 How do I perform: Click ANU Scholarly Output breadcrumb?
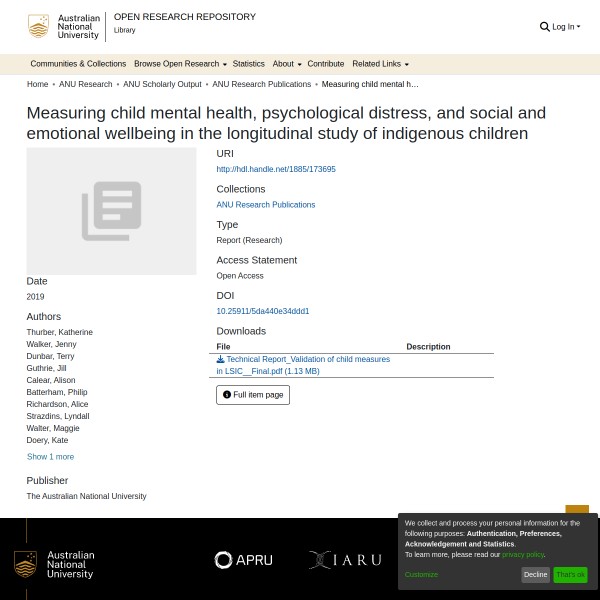(x=162, y=85)
